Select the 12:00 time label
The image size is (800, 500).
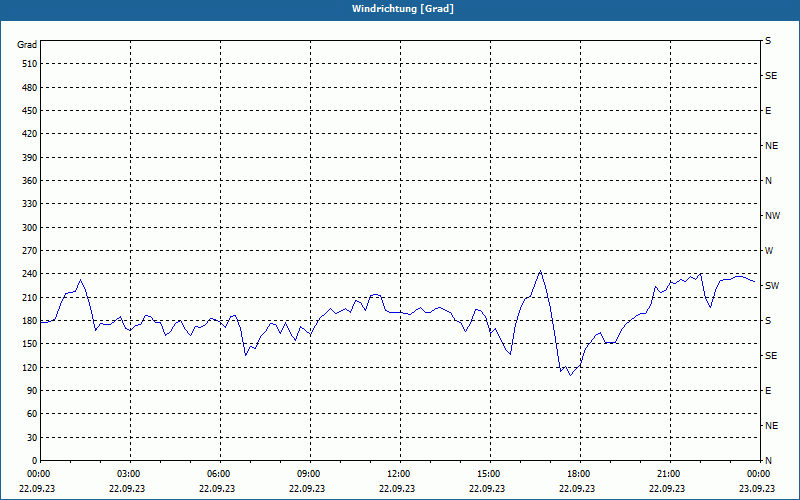click(x=397, y=473)
